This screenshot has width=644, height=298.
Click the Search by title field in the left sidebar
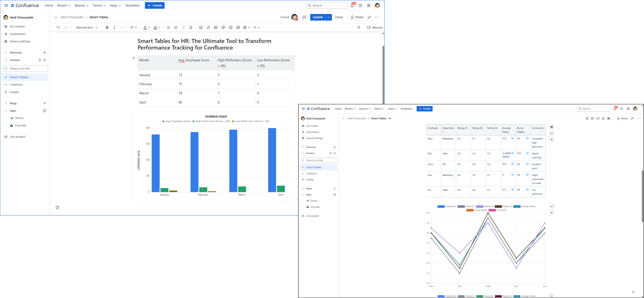pos(26,69)
